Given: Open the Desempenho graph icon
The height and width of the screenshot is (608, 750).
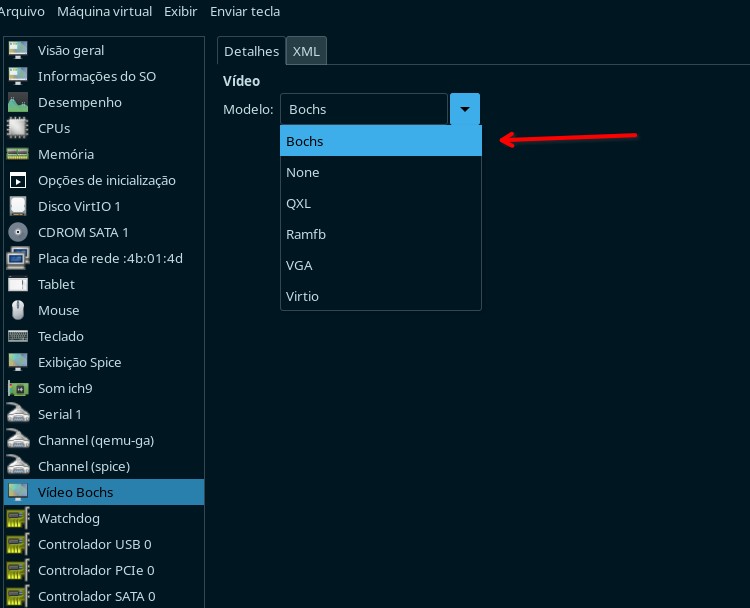Looking at the screenshot, I should point(18,102).
